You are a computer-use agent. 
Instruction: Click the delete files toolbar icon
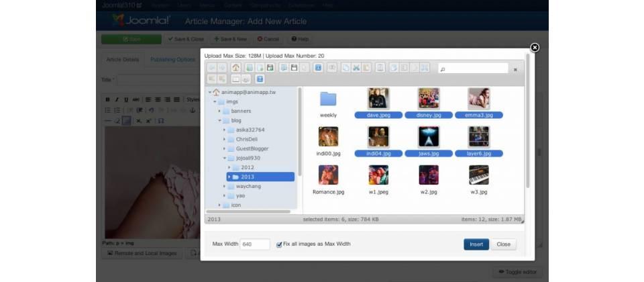coord(380,67)
